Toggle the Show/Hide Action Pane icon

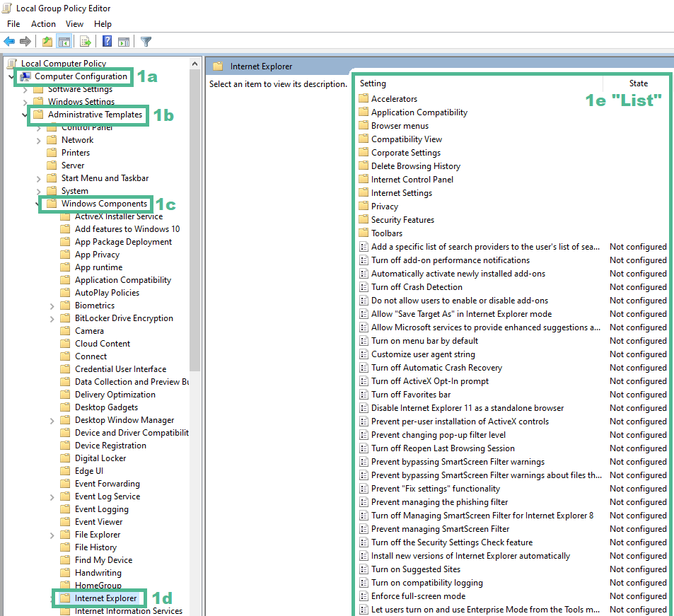124,42
